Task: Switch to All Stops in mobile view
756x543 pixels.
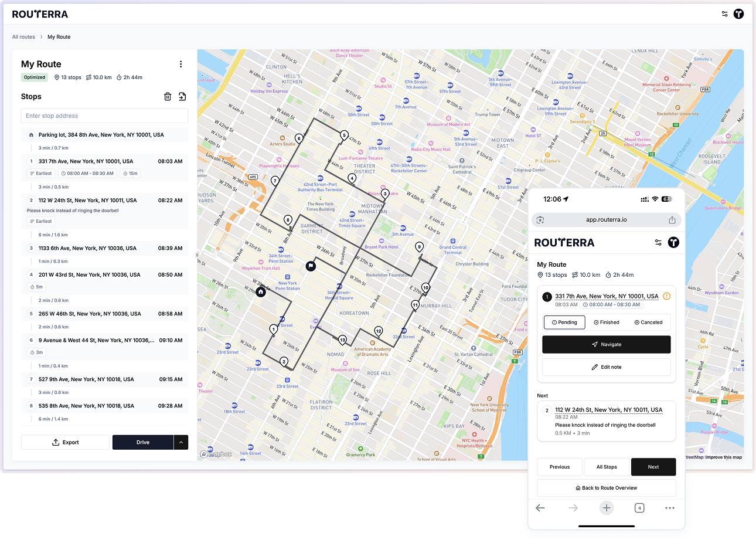Action: click(x=607, y=467)
